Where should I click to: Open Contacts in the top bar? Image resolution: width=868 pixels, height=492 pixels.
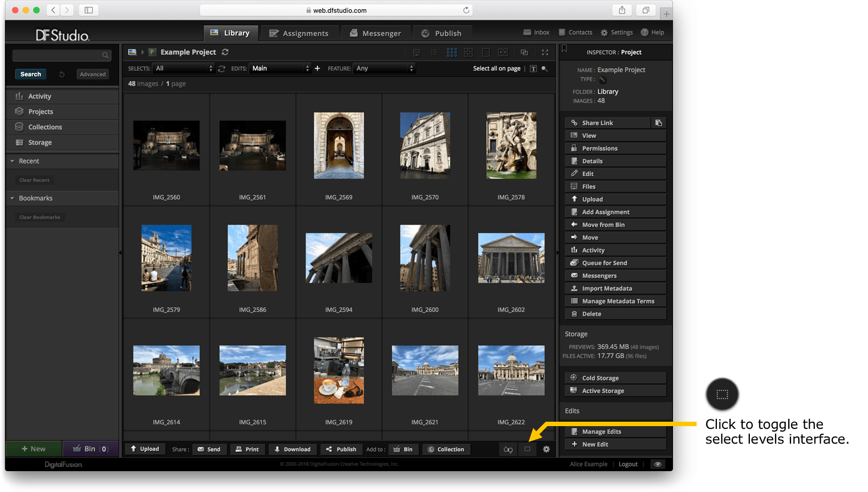pyautogui.click(x=575, y=32)
